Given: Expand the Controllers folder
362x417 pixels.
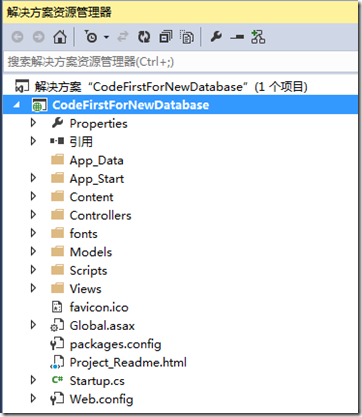Looking at the screenshot, I should (33, 214).
